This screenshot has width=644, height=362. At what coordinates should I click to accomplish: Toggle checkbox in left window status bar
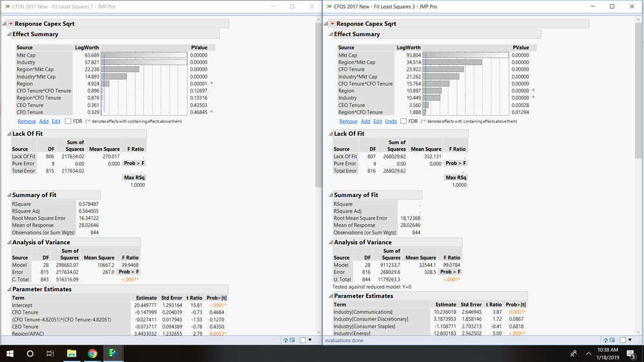(x=303, y=340)
